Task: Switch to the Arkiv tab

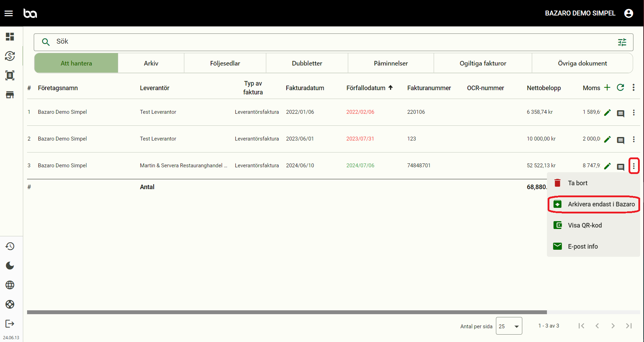Action: point(151,63)
